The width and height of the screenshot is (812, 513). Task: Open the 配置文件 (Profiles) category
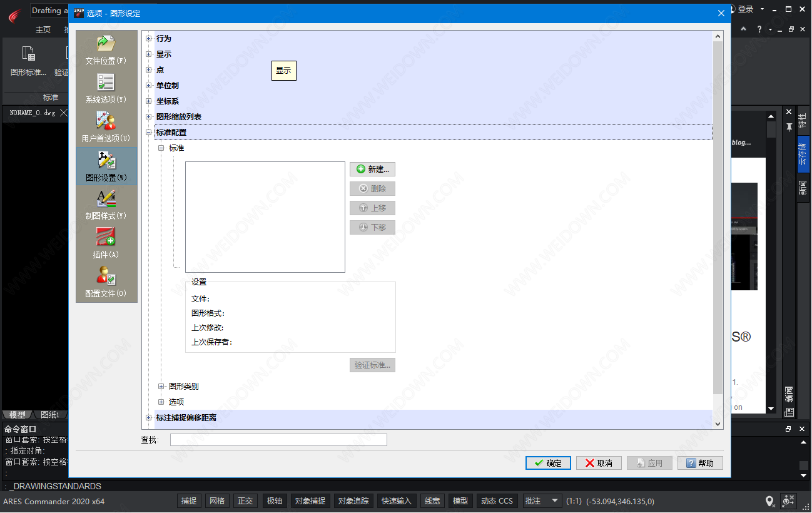tap(106, 283)
